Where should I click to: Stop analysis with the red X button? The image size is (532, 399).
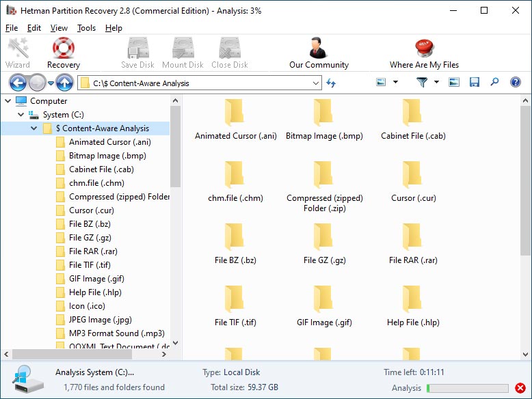520,388
